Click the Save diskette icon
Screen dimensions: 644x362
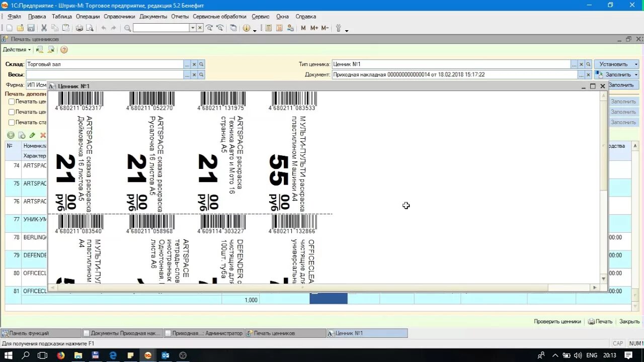(x=31, y=28)
